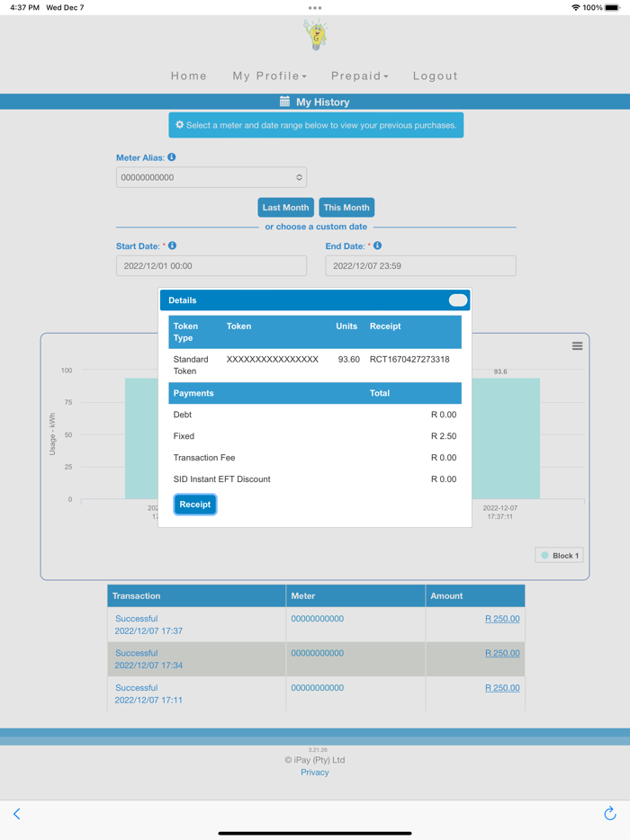Open the Meter Alias dropdown

(x=211, y=177)
